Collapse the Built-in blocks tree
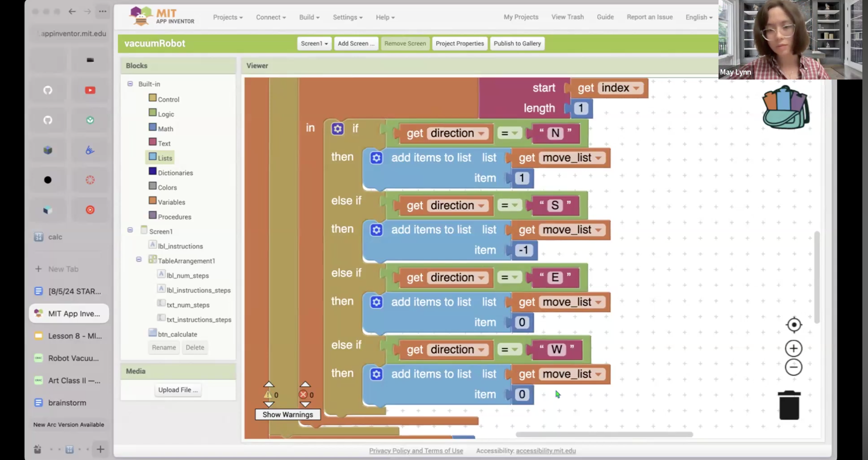 click(x=130, y=84)
